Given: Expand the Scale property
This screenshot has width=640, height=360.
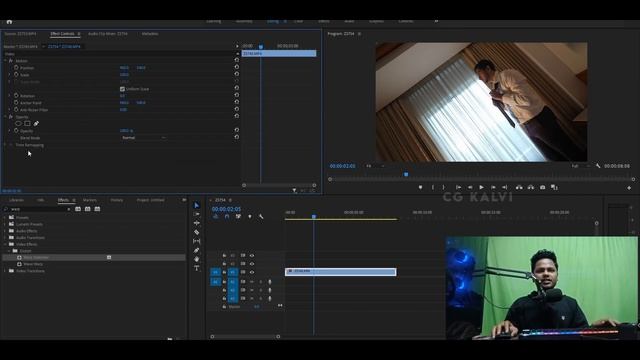Looking at the screenshot, I should point(10,75).
